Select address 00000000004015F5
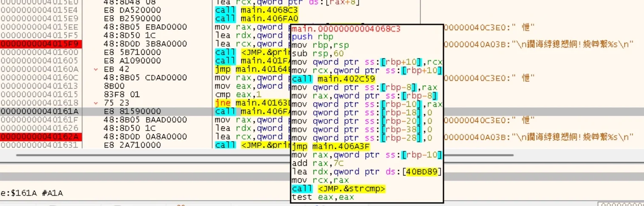644x206 pixels. coord(39,35)
